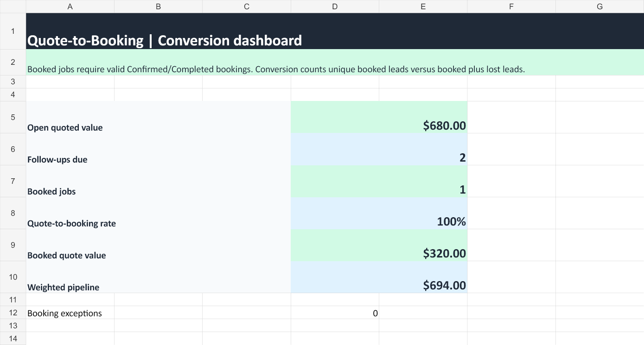The width and height of the screenshot is (644, 345).
Task: Select row 4 header
Action: [x=13, y=94]
